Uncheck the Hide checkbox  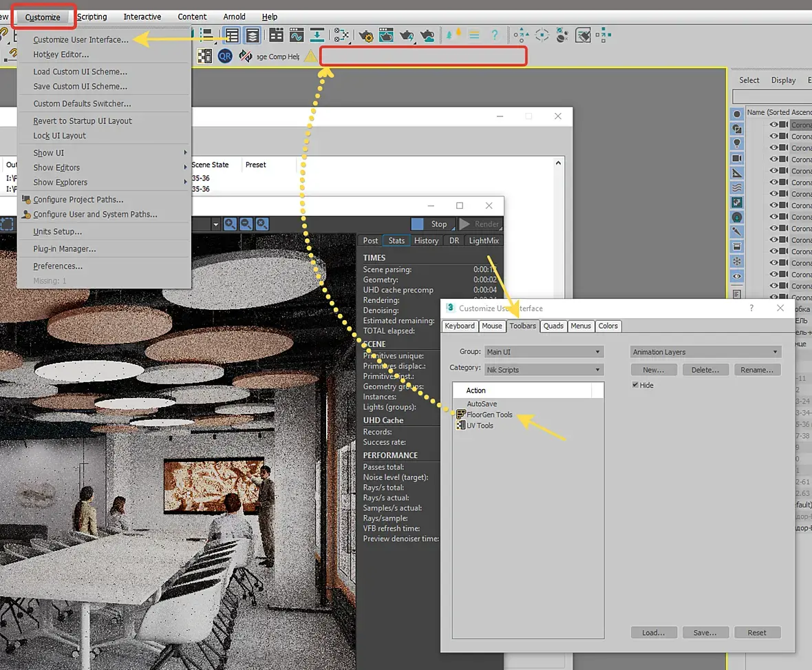point(635,385)
